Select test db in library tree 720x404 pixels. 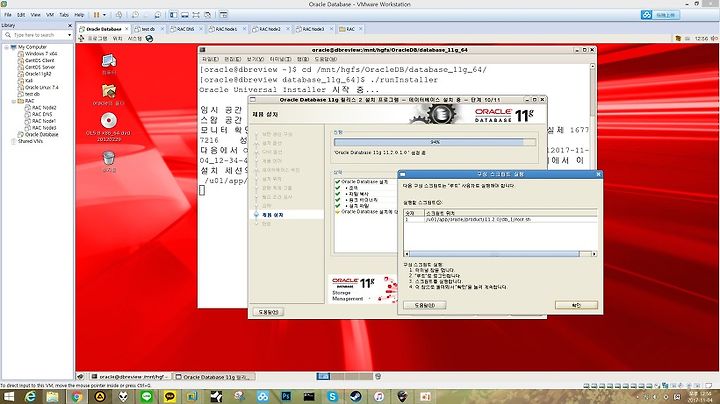click(x=32, y=94)
